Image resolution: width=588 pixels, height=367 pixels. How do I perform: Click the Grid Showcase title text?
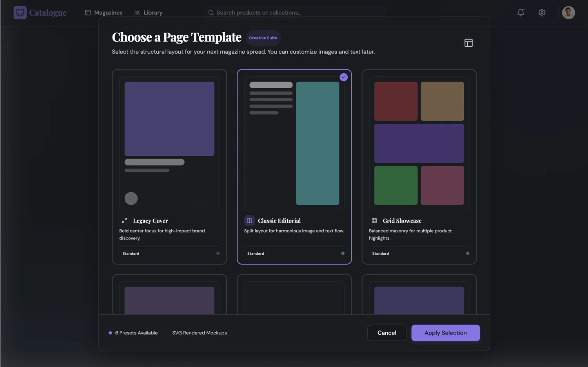402,221
